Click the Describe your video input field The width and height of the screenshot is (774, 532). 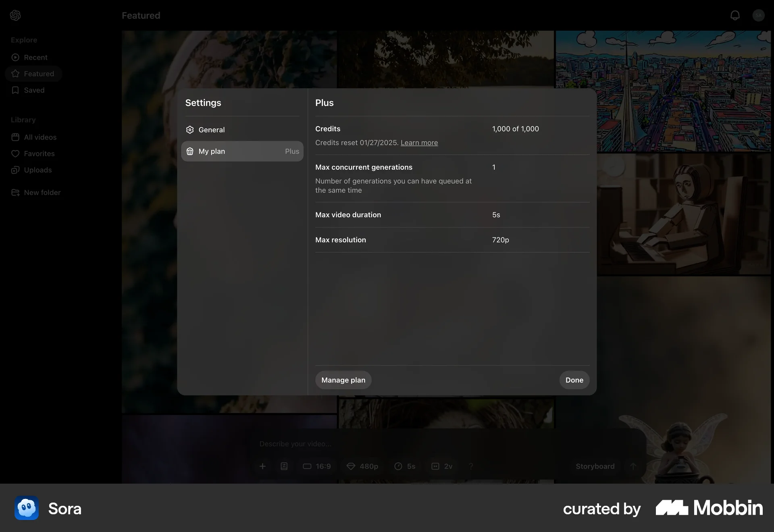[x=295, y=443]
